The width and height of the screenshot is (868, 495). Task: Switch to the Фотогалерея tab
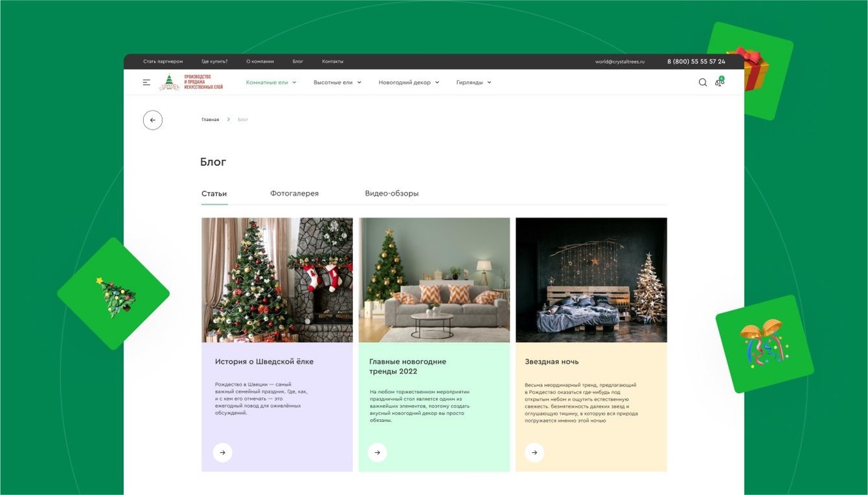(295, 194)
